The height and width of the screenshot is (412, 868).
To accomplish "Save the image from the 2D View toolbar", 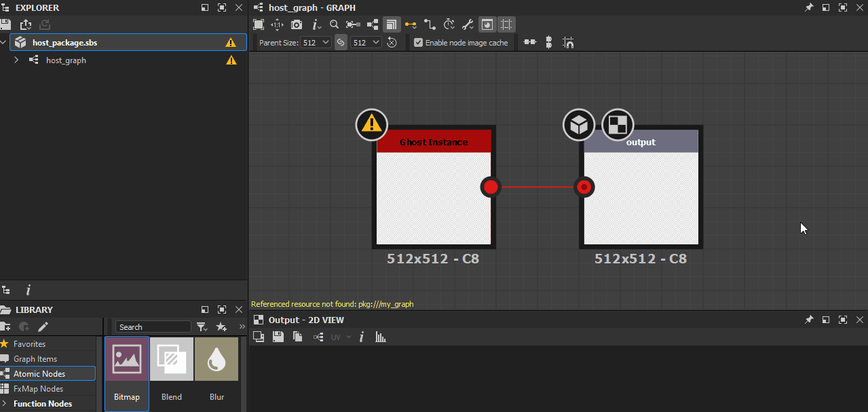I will click(x=278, y=337).
